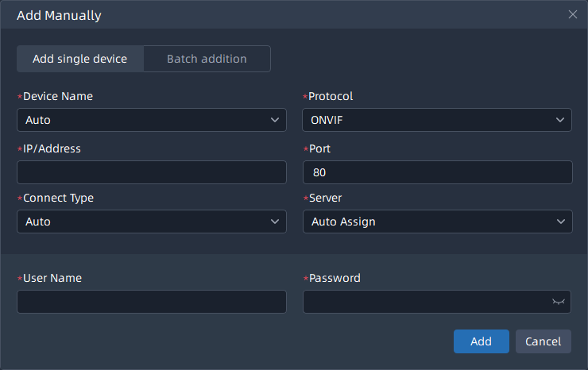
Task: Click the Add Manually title bar text
Action: [59, 15]
